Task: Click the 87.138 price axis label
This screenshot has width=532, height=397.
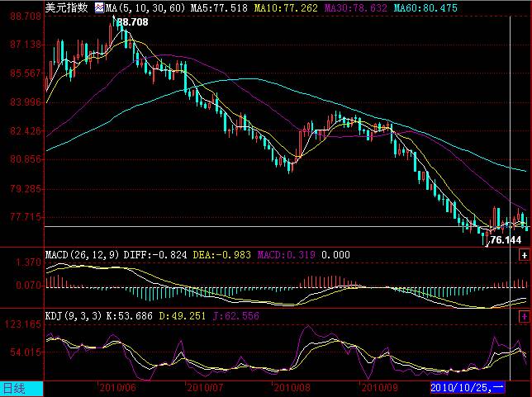Action: pos(26,44)
